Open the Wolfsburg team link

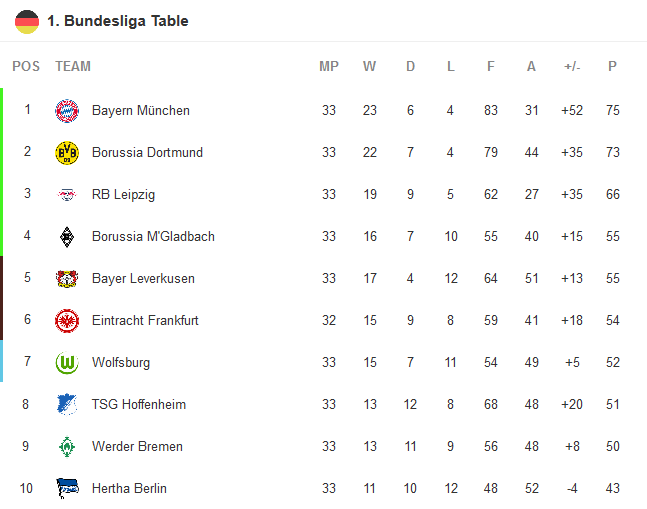121,363
